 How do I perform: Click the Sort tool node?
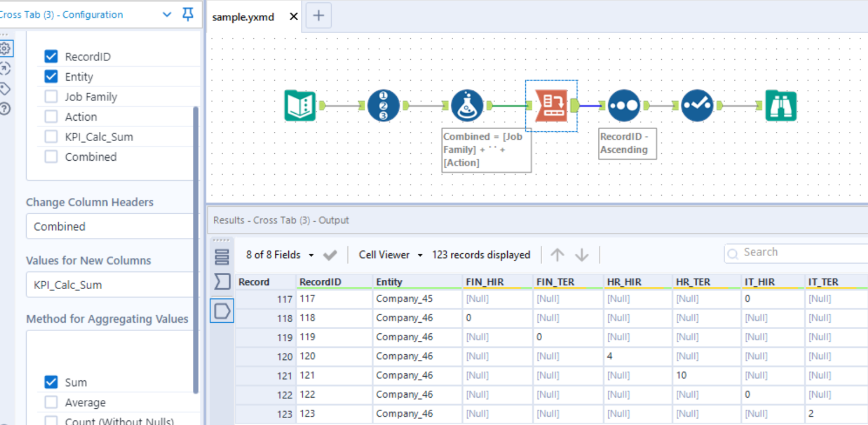coord(624,106)
